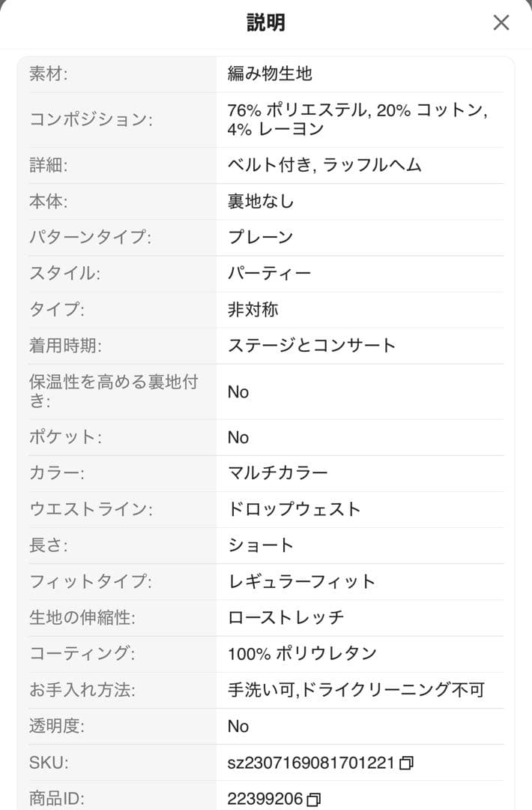Tap 編み物生地 material value

(270, 73)
